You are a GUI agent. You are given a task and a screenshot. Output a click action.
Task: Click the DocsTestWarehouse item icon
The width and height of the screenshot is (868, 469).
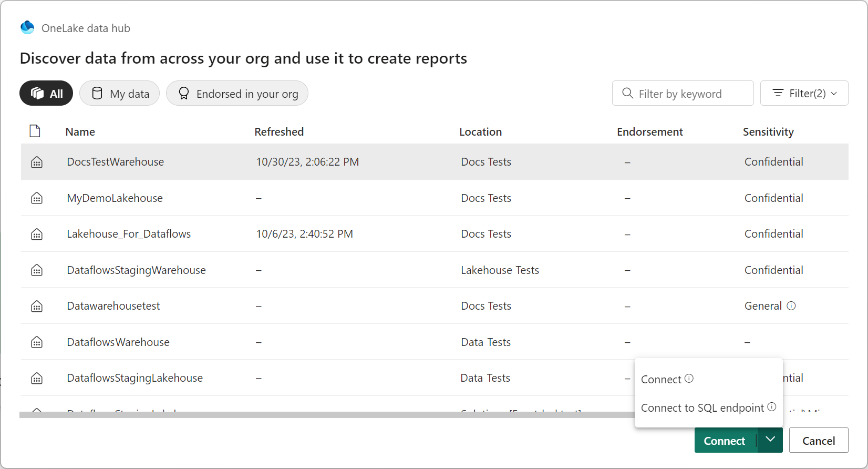point(37,162)
